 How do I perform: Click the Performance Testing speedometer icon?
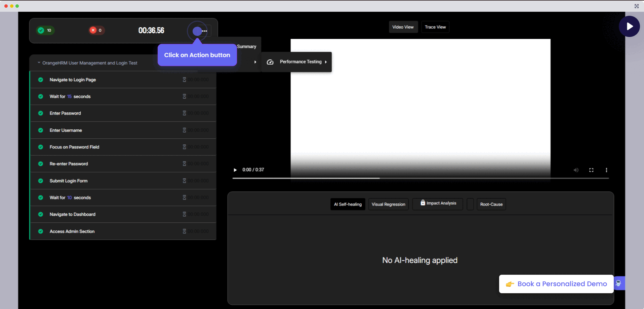270,62
